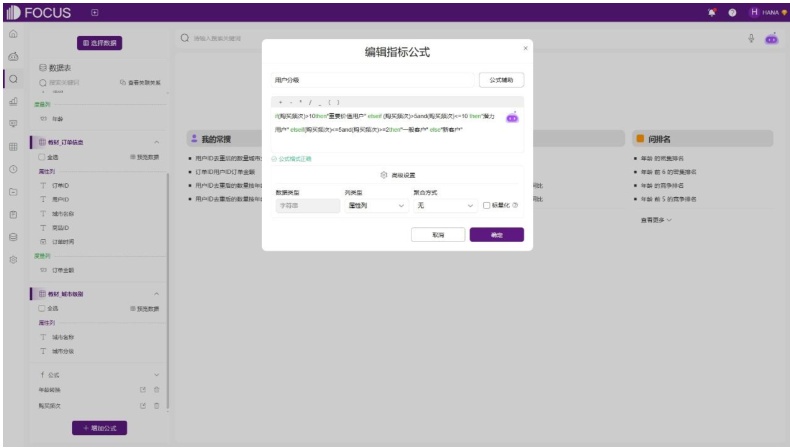790x448 pixels.
Task: Open the clock history icon in left sidebar
Action: point(13,169)
